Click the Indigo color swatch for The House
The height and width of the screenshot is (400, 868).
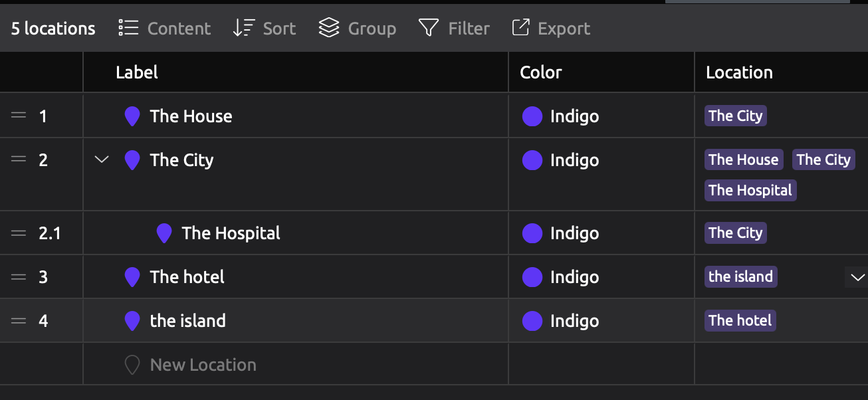click(x=532, y=116)
